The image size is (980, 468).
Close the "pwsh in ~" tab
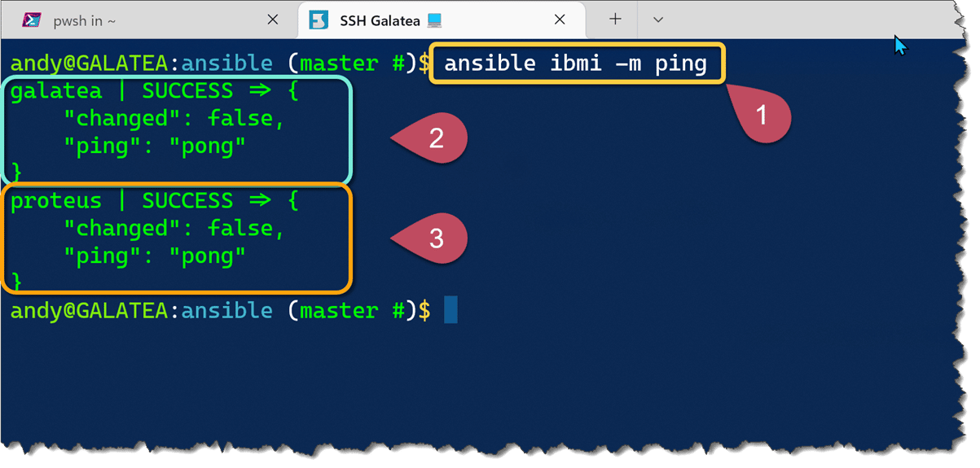coord(273,20)
